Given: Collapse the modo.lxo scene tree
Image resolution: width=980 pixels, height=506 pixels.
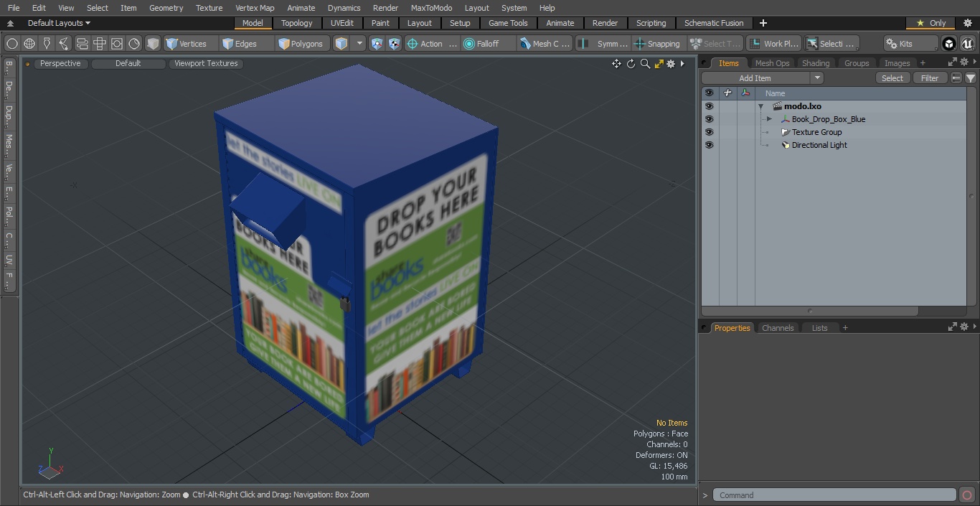Looking at the screenshot, I should pyautogui.click(x=760, y=106).
